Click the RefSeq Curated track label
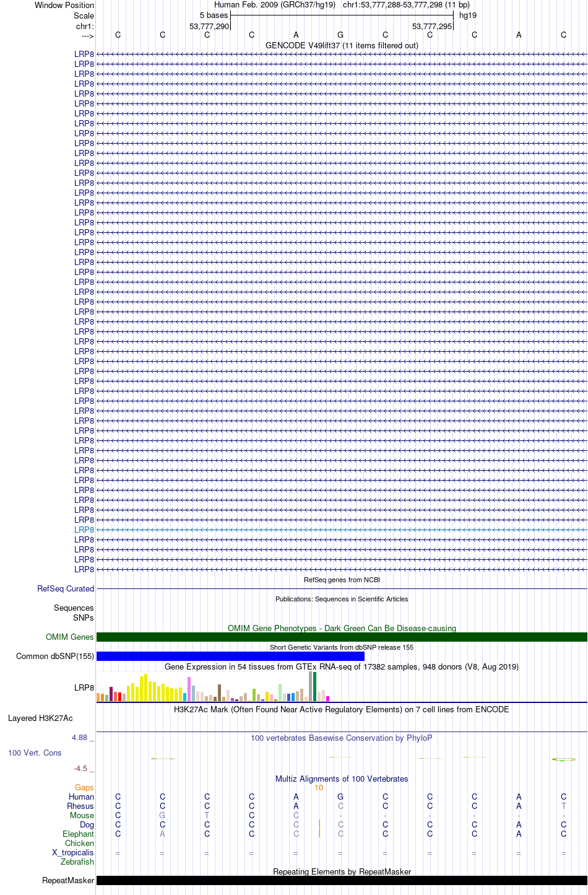The width and height of the screenshot is (588, 895). click(x=66, y=588)
